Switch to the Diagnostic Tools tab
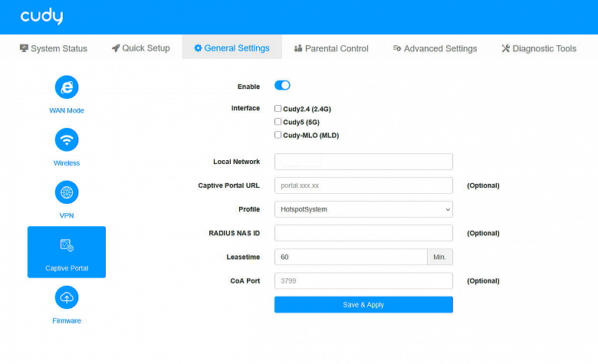This screenshot has width=598, height=364. [x=538, y=48]
